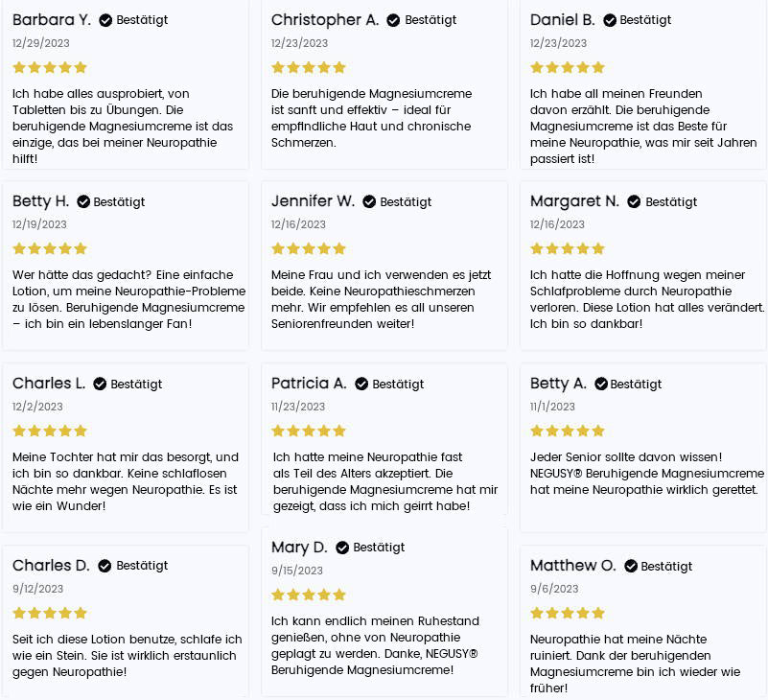Click the Bestätigt label beside Matthew O.
Viewport: 768px width, 700px height.
(666, 567)
